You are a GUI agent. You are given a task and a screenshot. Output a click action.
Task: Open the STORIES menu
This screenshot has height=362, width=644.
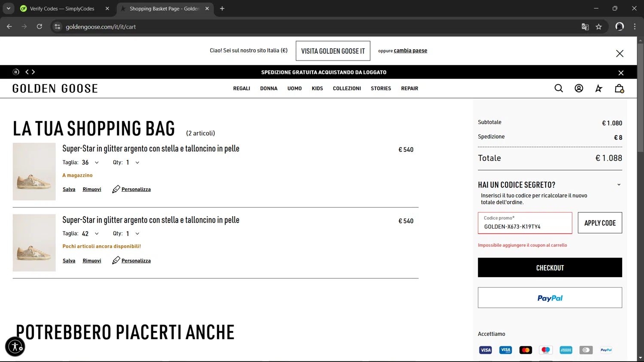coord(381,88)
